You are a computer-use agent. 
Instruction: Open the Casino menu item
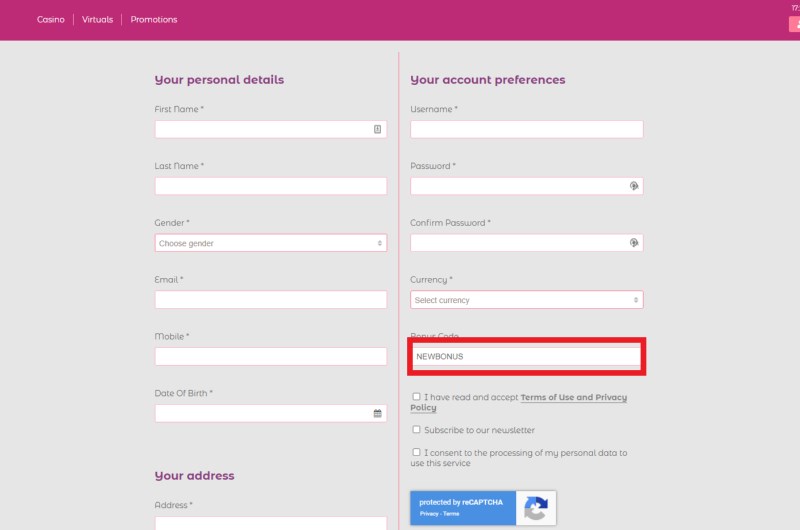pos(51,19)
